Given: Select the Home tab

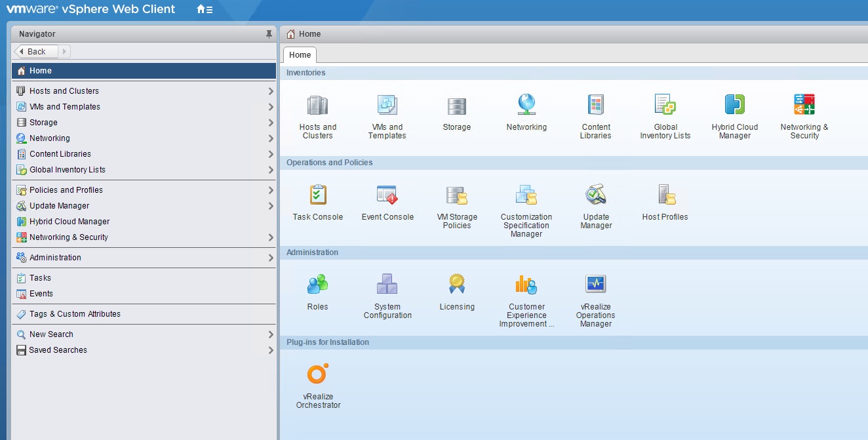Looking at the screenshot, I should [300, 55].
